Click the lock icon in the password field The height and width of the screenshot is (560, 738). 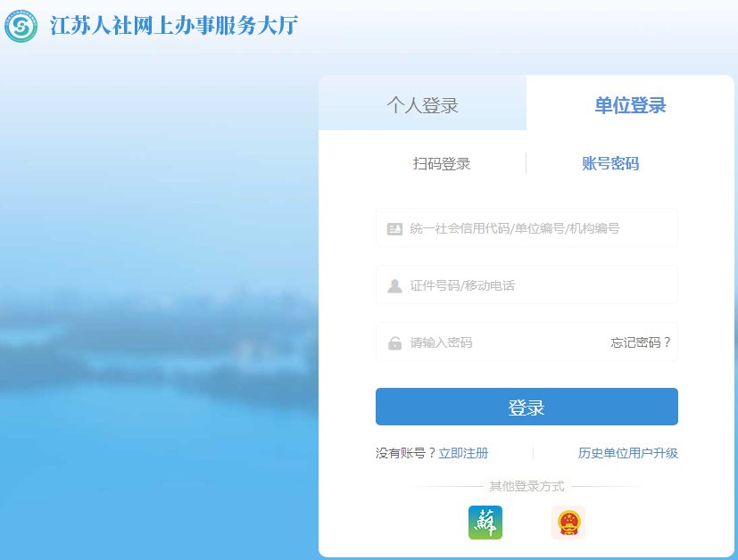[394, 342]
